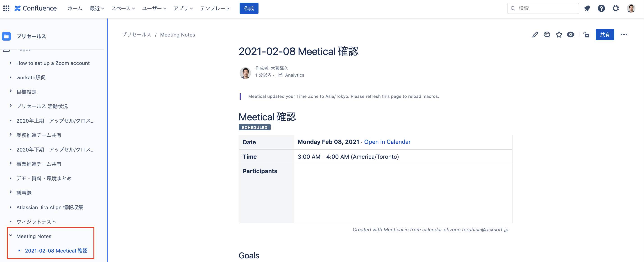Click the 作成 create button
Image resolution: width=644 pixels, height=262 pixels.
click(249, 8)
